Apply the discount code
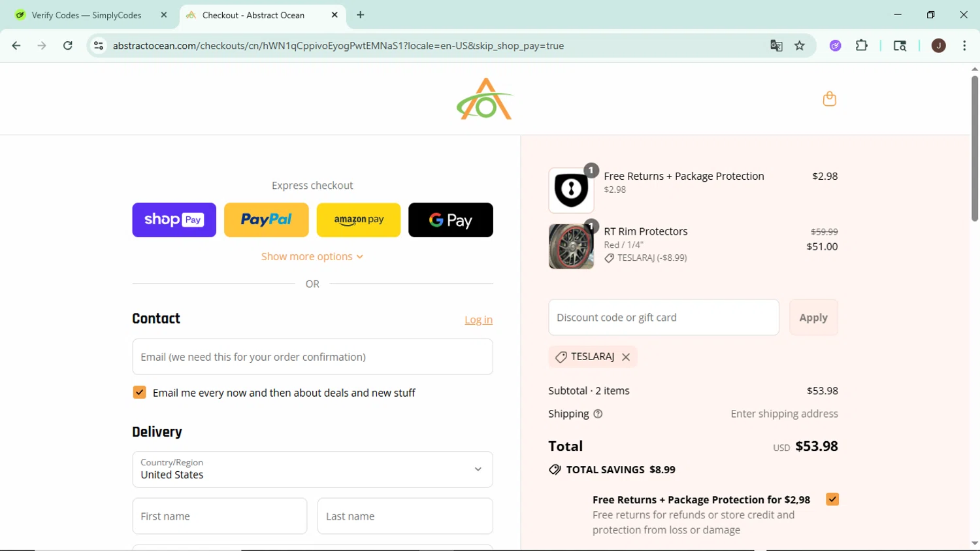The width and height of the screenshot is (980, 551). [813, 317]
